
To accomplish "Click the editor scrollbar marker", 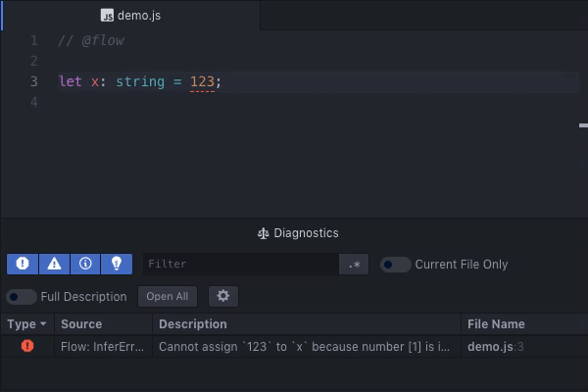I will (583, 125).
